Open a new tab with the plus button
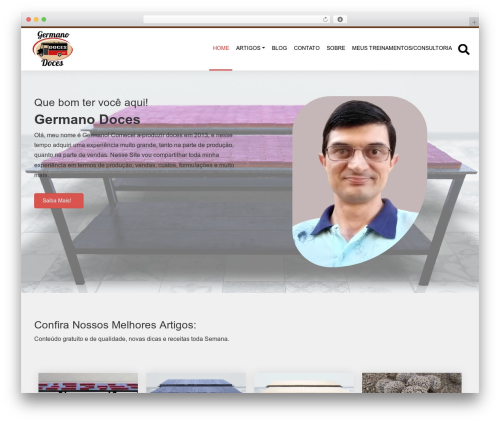This screenshot has width=500, height=423. coord(474,22)
